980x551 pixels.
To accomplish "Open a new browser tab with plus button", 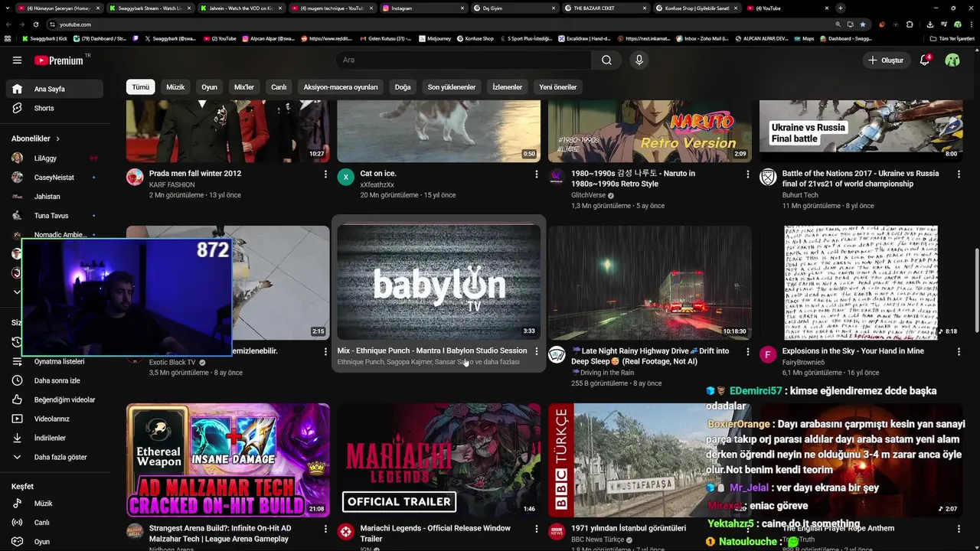I will [x=841, y=8].
